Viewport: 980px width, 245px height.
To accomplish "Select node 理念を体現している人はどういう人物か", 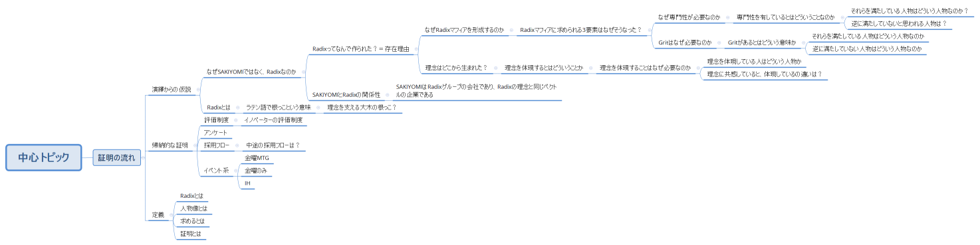I will (x=754, y=61).
